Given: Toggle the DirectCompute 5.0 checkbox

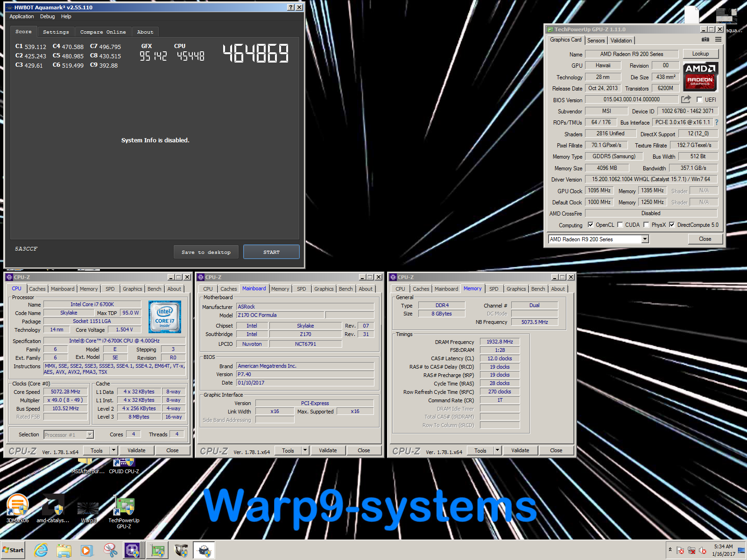Looking at the screenshot, I should (x=672, y=225).
